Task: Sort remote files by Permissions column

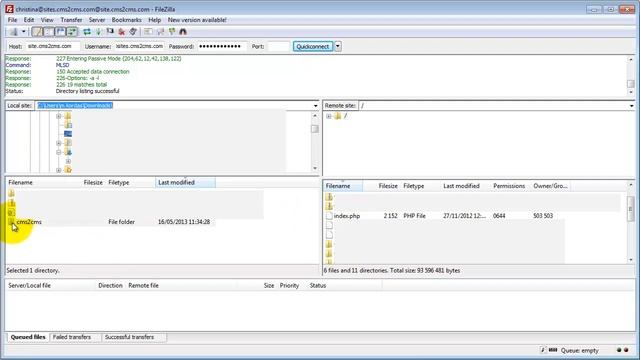Action: tap(509, 186)
